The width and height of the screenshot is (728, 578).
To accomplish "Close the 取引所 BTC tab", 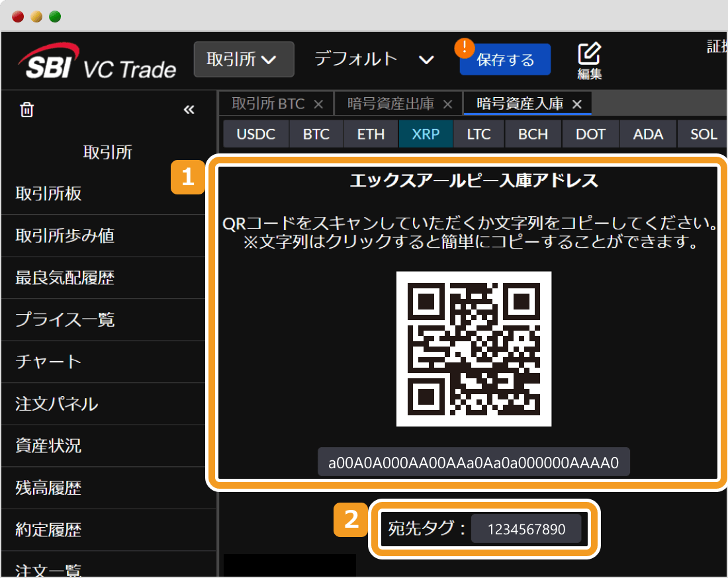I will pos(318,104).
